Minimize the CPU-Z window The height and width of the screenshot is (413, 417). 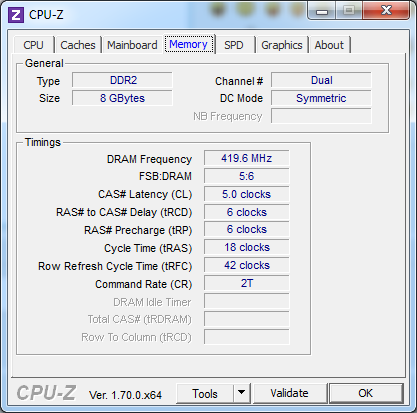point(322,11)
